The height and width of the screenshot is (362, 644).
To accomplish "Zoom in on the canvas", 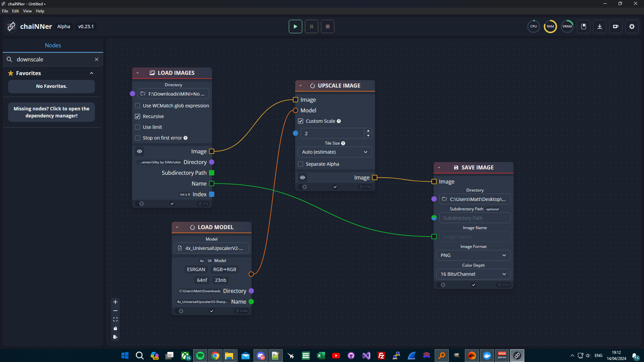I will [x=115, y=302].
